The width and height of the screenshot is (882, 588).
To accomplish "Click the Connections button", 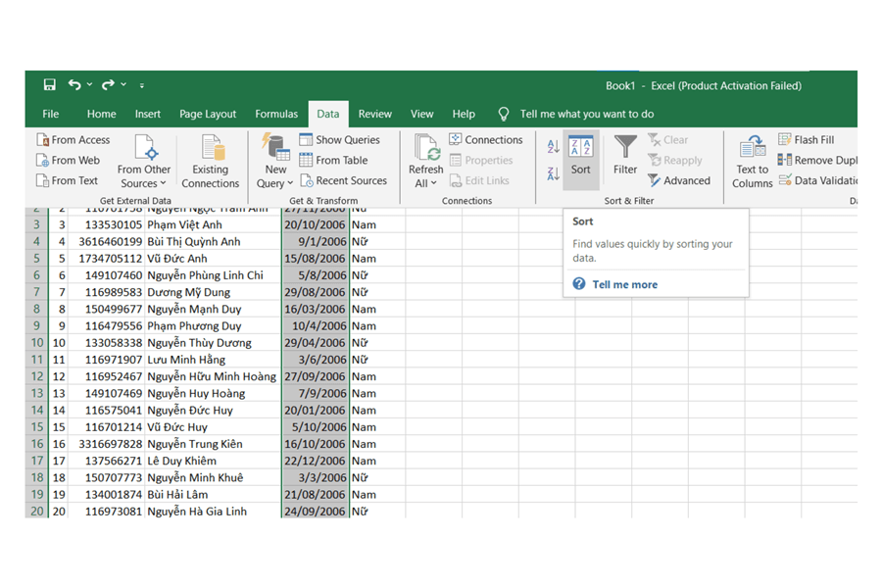I will tap(486, 139).
